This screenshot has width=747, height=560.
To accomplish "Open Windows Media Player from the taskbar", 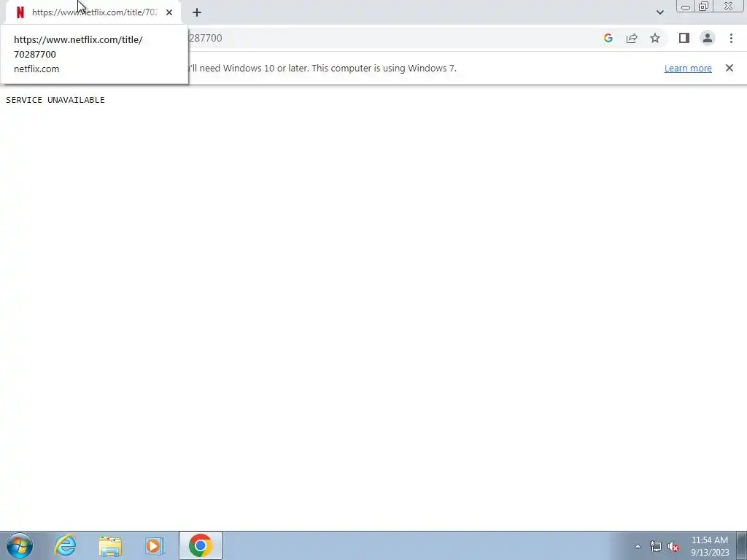I will point(155,545).
